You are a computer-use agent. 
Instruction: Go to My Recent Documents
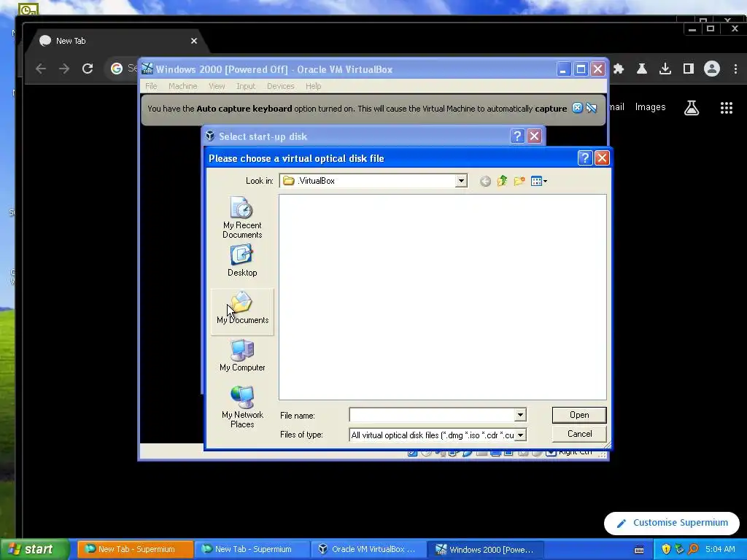(x=242, y=217)
